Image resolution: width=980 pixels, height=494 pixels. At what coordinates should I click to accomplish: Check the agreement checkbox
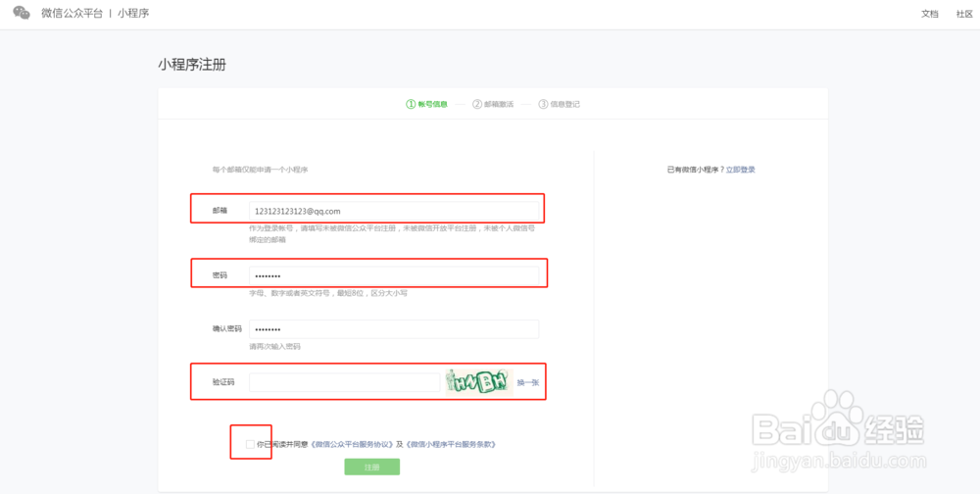coord(250,444)
